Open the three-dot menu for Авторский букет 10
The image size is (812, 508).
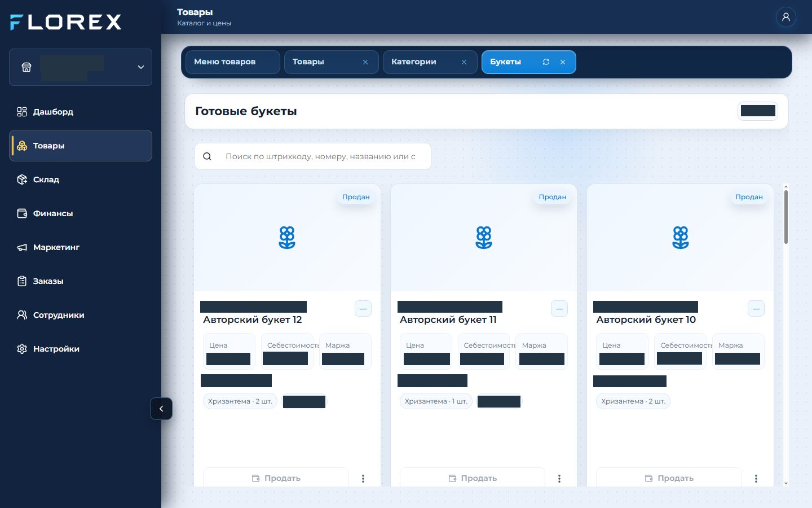(756, 479)
